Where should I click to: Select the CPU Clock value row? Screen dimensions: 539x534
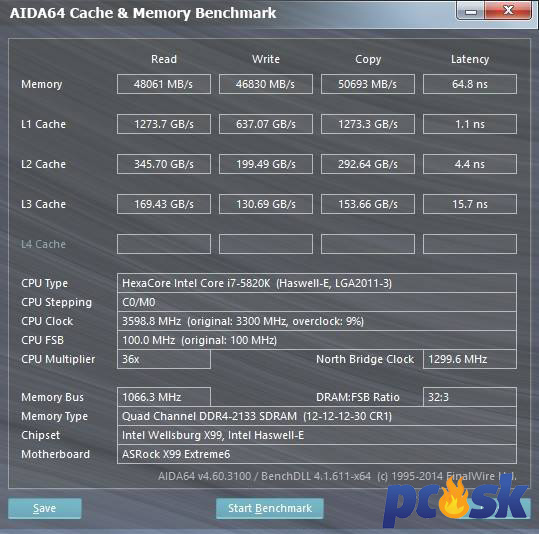coord(317,321)
